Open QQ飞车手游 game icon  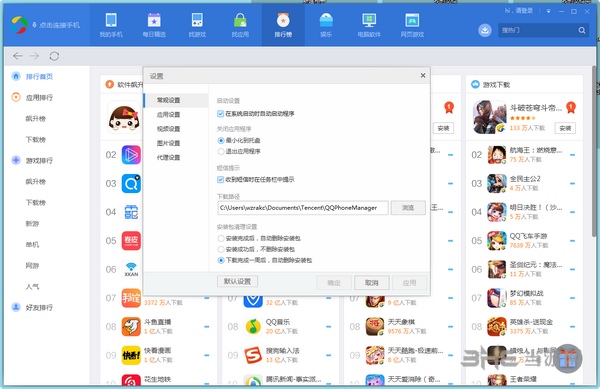click(497, 241)
